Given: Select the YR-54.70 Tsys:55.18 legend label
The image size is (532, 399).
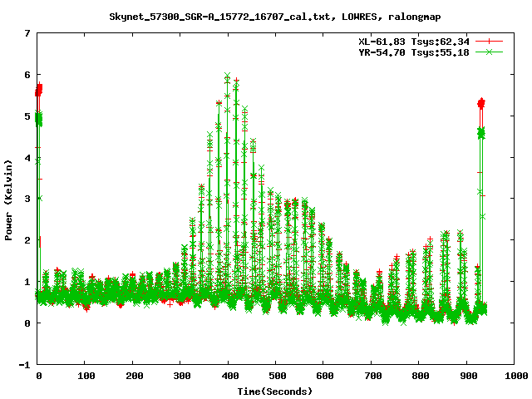Looking at the screenshot, I should tap(414, 52).
